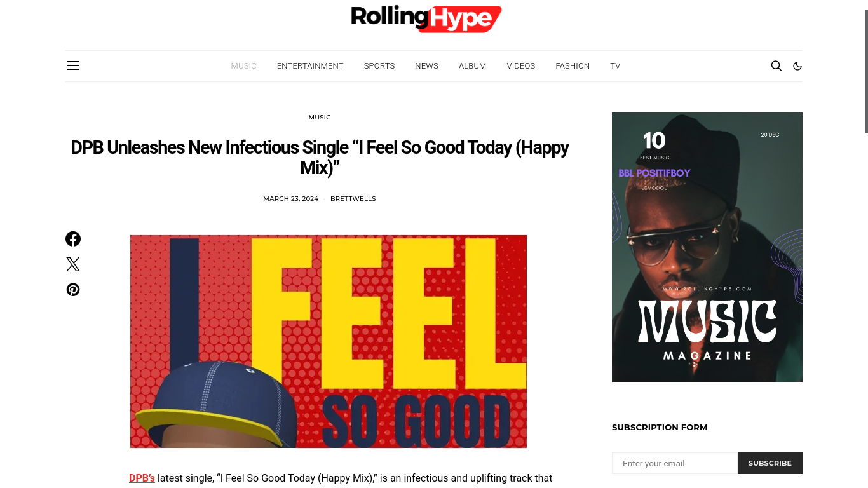Open the Music nav menu item
This screenshot has height=488, width=868.
(243, 66)
